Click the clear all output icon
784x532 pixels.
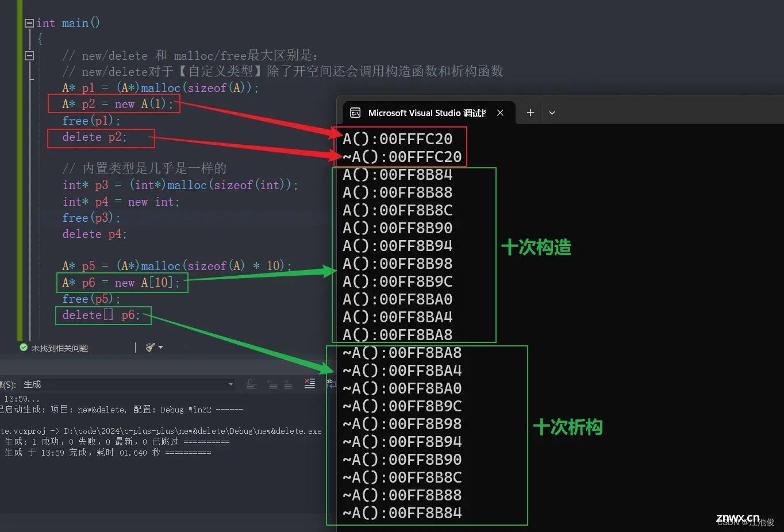point(310,384)
